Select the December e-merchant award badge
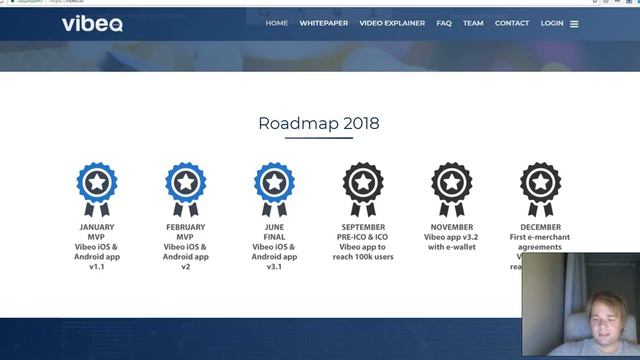Screen dimensions: 640x360 coord(540,189)
